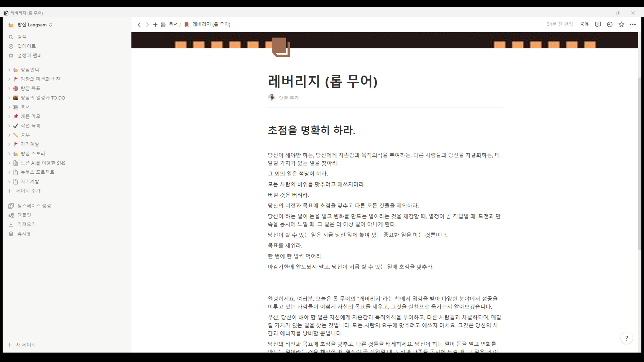Favorite this page with the star icon
This screenshot has width=644, height=362.
621,24
